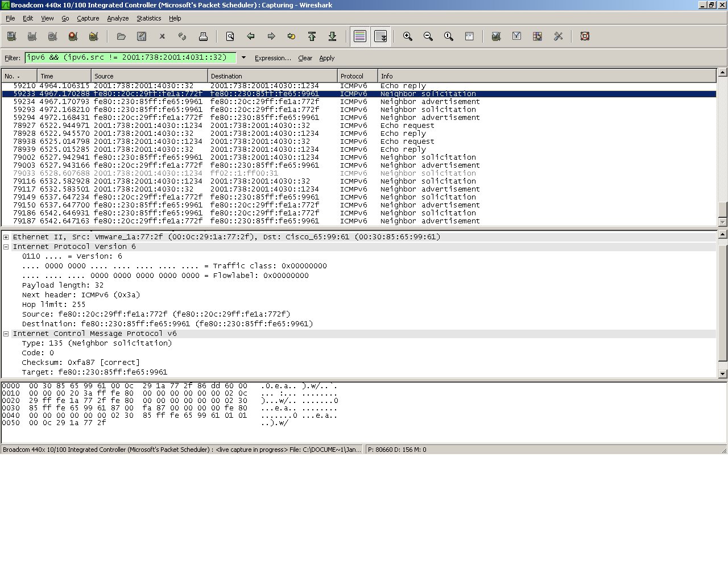Stop the running live capture
Image resolution: width=728 pixels, height=582 pixels.
coord(73,36)
